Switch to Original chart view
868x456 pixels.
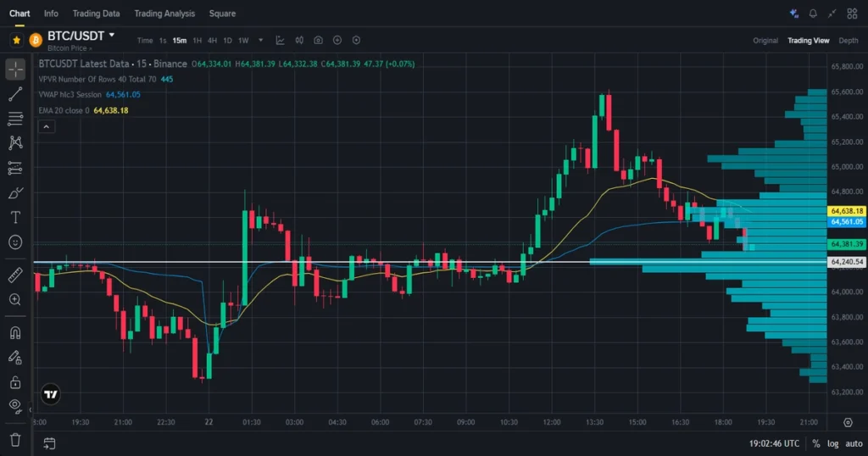(x=765, y=41)
